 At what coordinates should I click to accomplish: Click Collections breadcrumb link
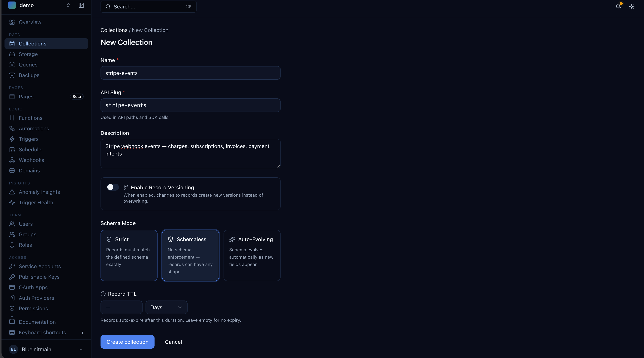point(114,30)
